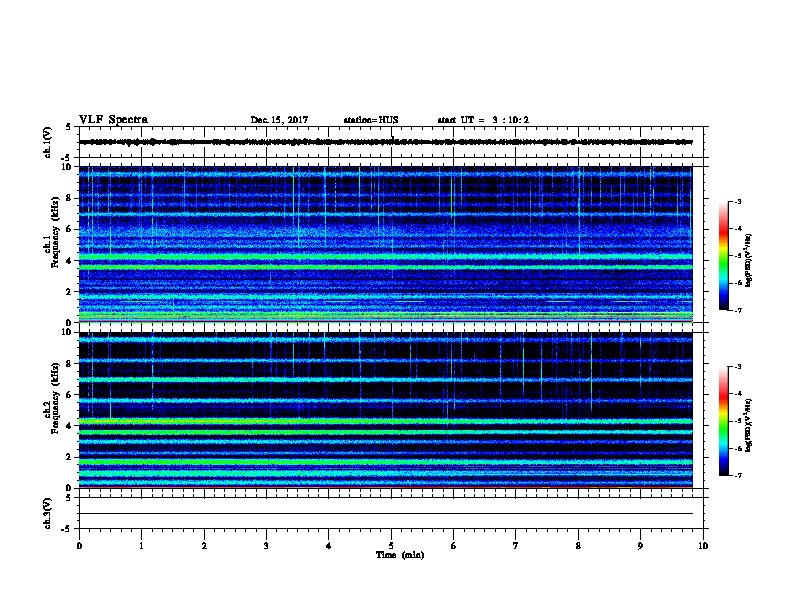Click the ch.1 voltage waveform trace

385,142
